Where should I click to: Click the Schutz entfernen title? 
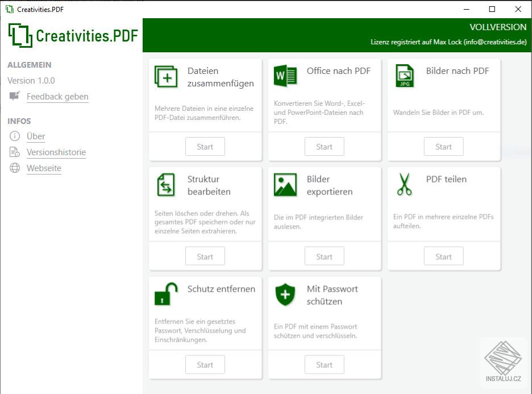click(x=221, y=289)
